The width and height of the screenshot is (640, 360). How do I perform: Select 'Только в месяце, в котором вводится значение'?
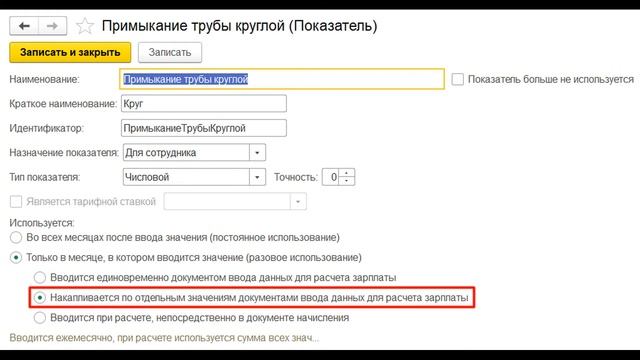point(16,258)
